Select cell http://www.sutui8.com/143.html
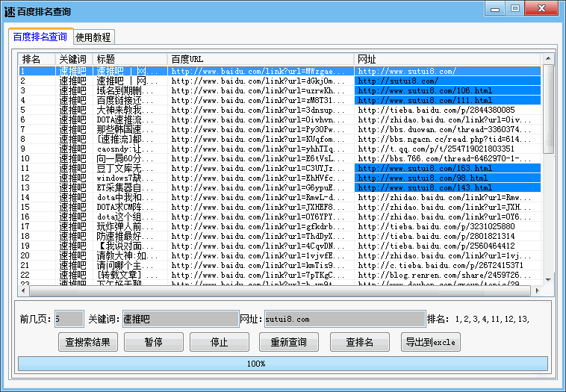The width and height of the screenshot is (566, 392). (447, 187)
